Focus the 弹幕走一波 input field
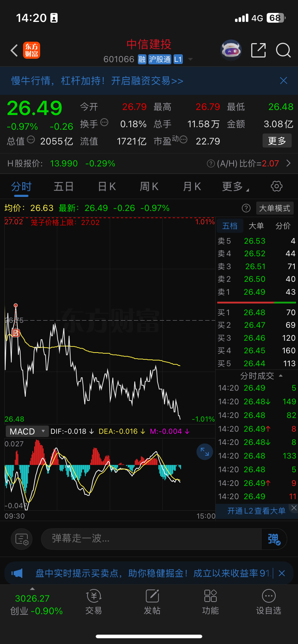This screenshot has height=644, width=298. [x=151, y=539]
